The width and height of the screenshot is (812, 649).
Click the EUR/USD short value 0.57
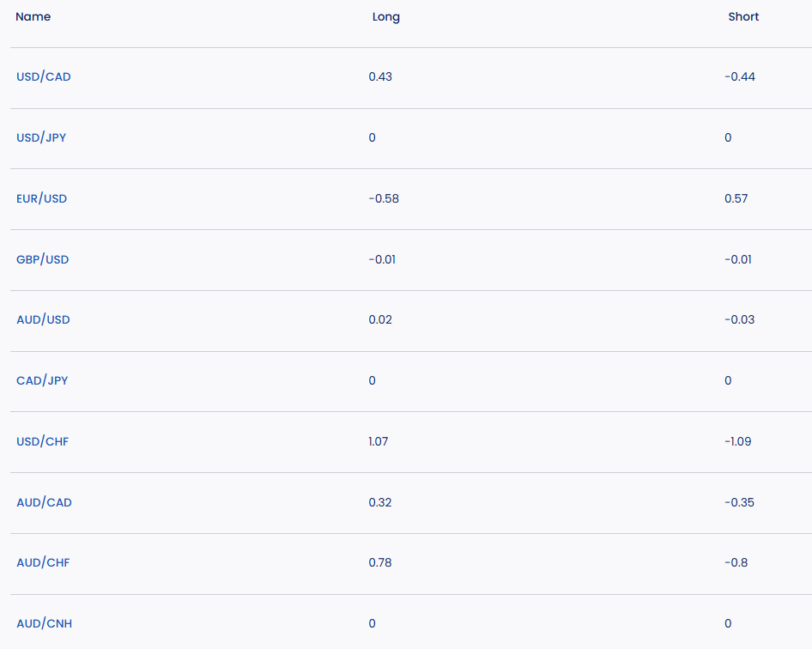click(736, 199)
